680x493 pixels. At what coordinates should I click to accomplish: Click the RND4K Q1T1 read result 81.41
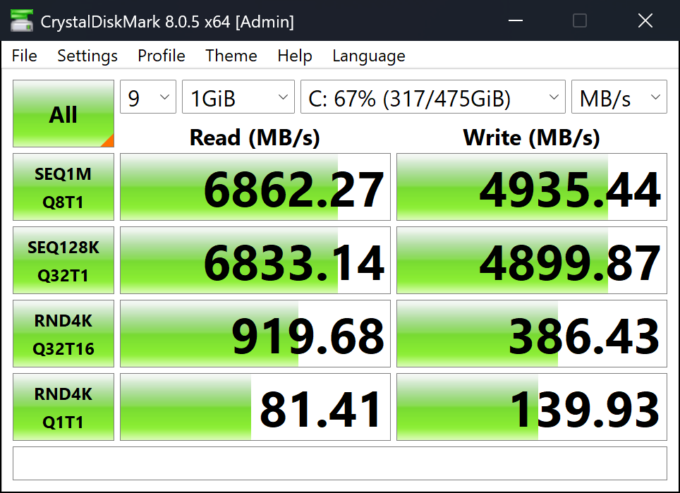(255, 407)
